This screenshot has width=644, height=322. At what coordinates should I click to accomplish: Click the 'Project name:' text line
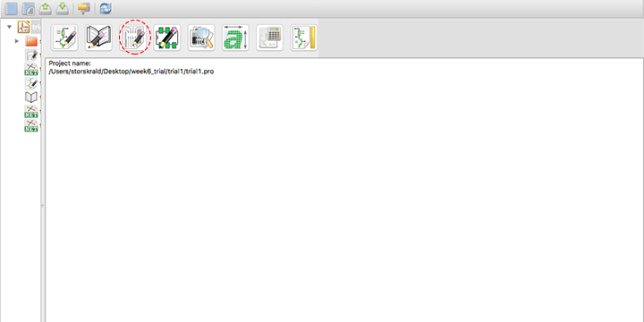(x=70, y=64)
